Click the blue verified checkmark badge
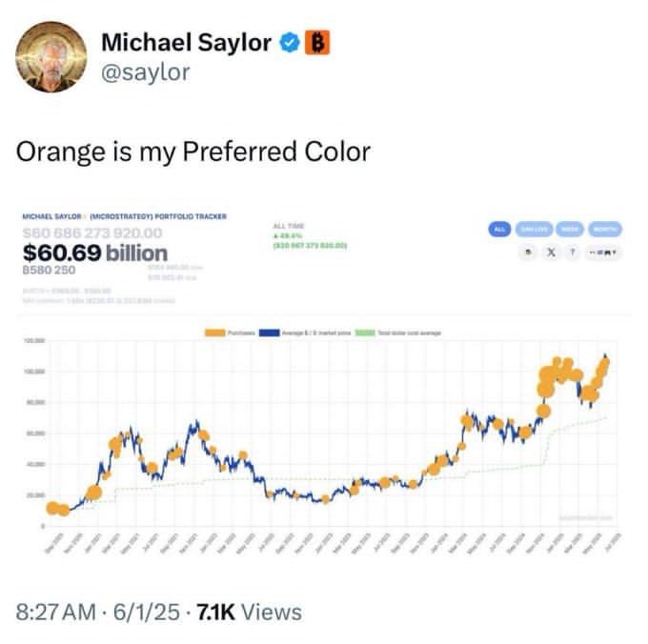 click(x=290, y=42)
